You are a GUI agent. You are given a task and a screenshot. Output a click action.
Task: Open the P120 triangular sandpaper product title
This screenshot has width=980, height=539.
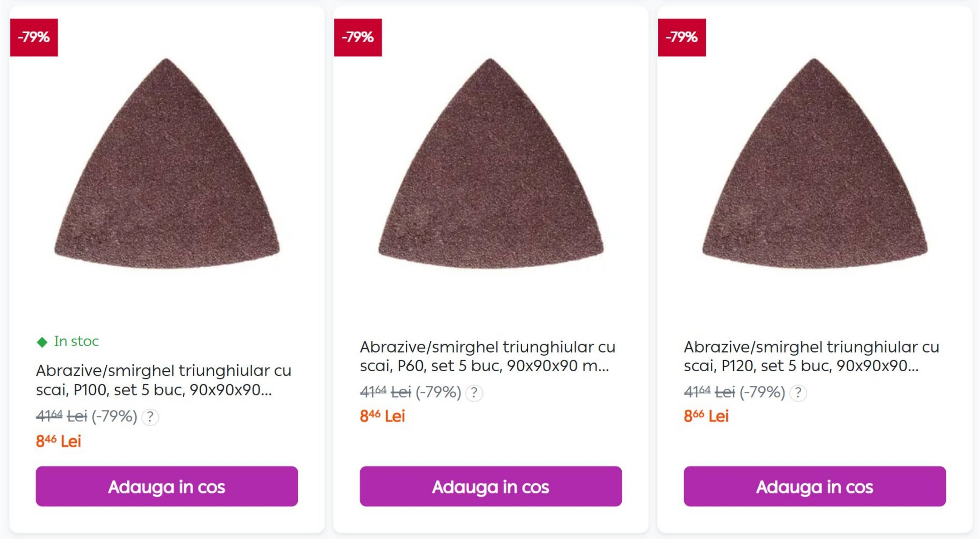(x=811, y=356)
